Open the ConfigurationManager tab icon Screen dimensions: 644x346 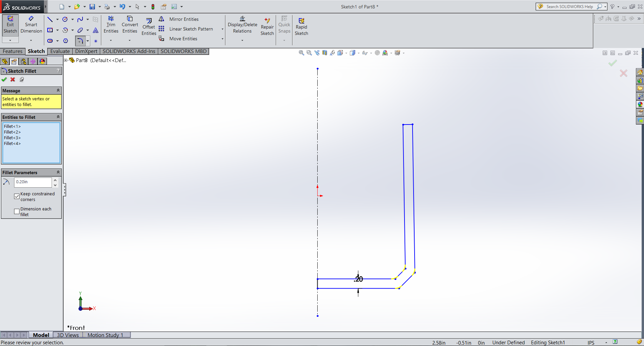[23, 61]
